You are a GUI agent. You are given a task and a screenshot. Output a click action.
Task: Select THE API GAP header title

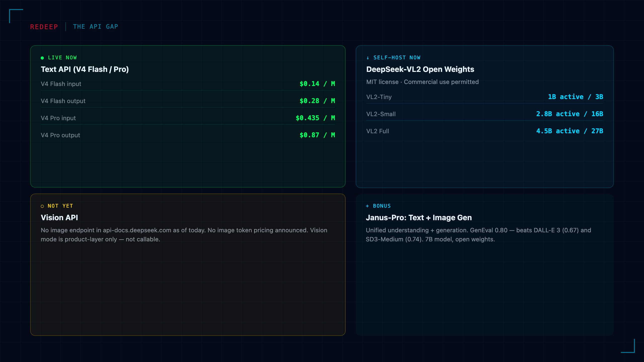96,27
